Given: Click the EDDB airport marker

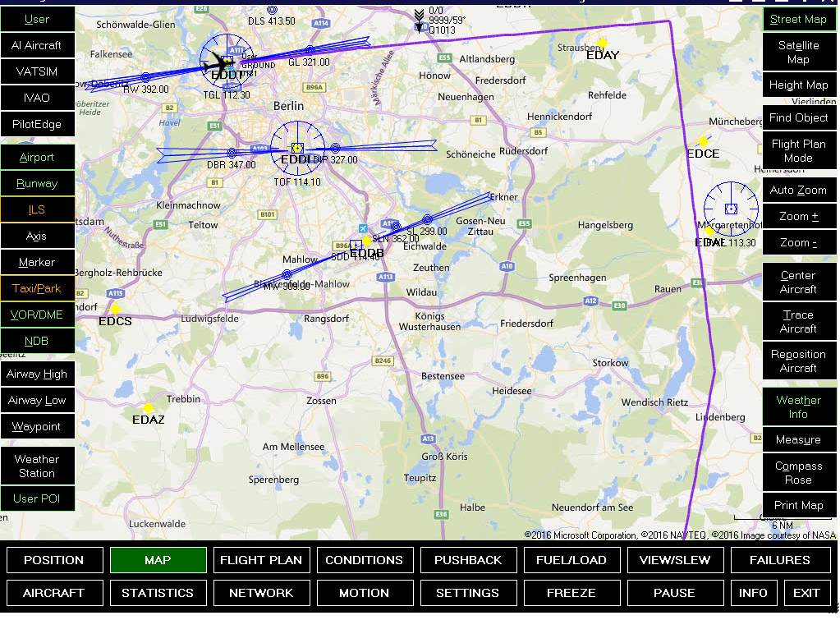Looking at the screenshot, I should point(366,241).
